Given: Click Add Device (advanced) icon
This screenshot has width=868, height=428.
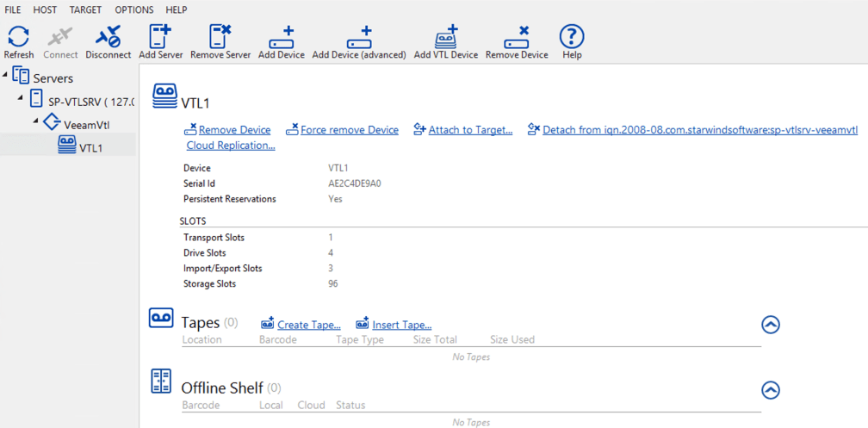Looking at the screenshot, I should [x=359, y=37].
